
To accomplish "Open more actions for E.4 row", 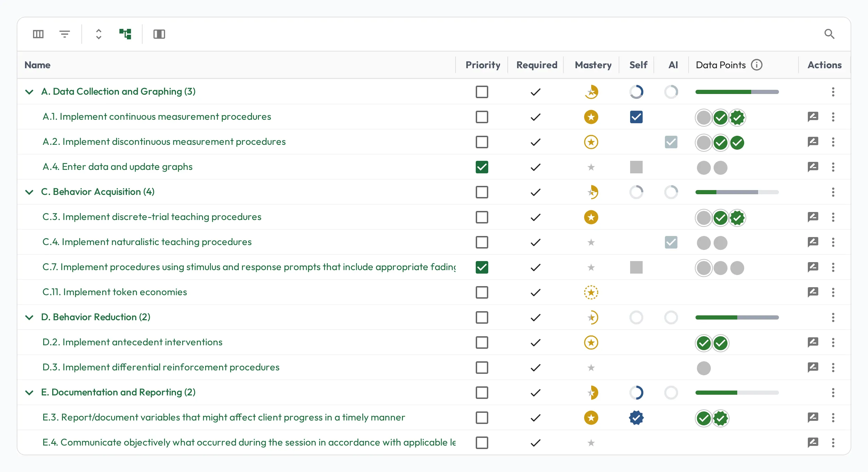I will 833,443.
